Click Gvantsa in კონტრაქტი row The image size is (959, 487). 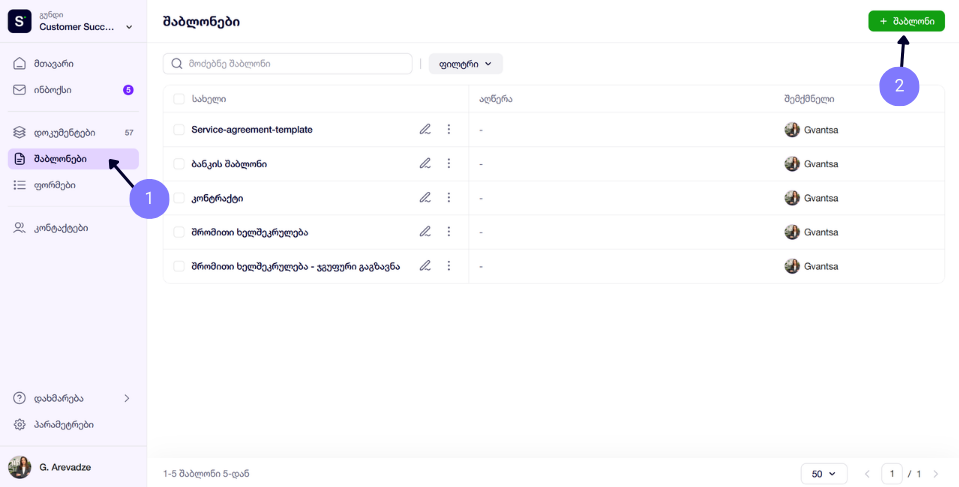click(x=821, y=198)
